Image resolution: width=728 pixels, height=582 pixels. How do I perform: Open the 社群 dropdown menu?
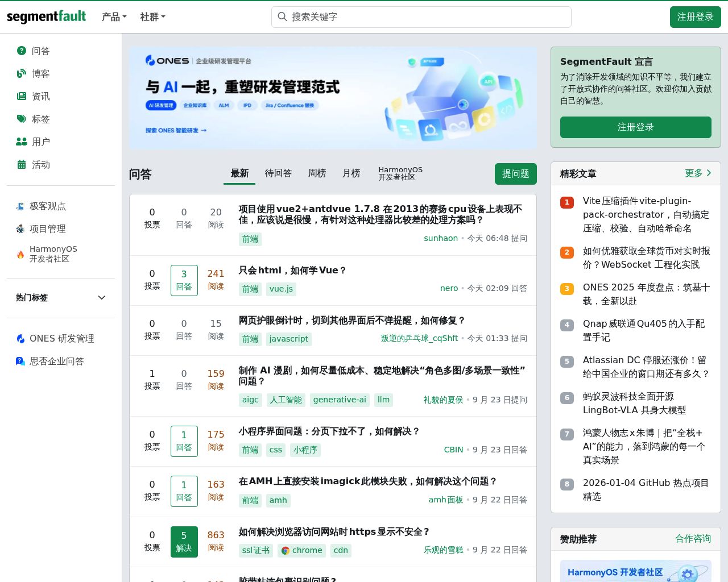[x=152, y=17]
